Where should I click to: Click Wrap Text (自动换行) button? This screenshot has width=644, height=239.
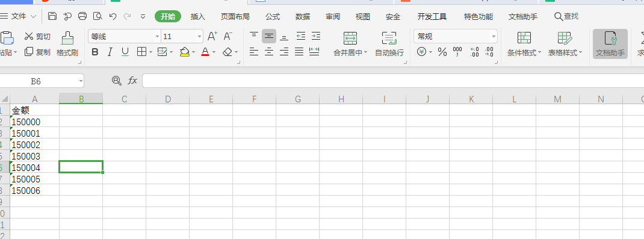click(x=389, y=44)
